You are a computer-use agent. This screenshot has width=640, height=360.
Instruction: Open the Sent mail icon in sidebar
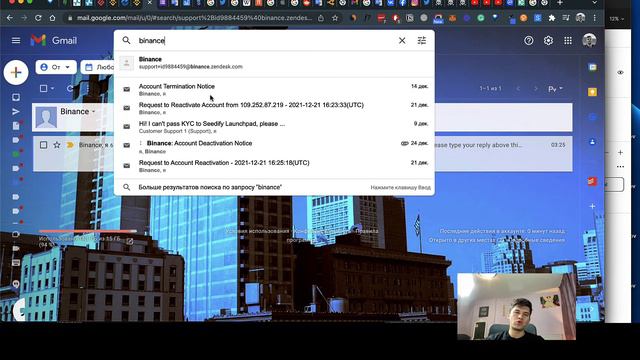[x=16, y=111]
